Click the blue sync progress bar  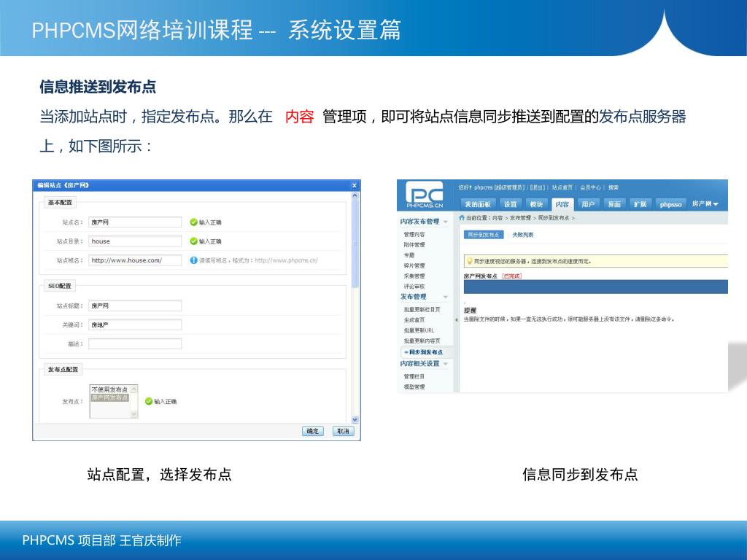pos(595,287)
